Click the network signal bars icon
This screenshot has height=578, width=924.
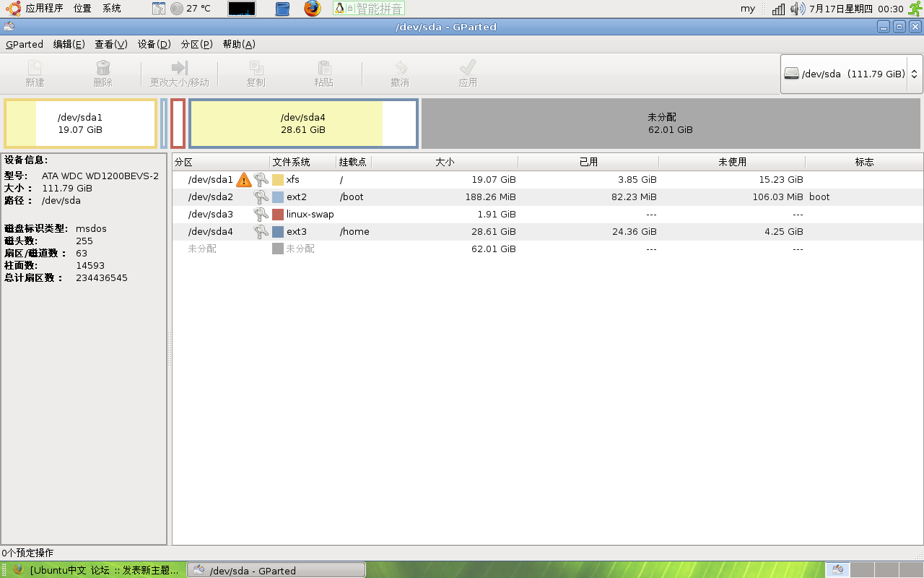778,9
